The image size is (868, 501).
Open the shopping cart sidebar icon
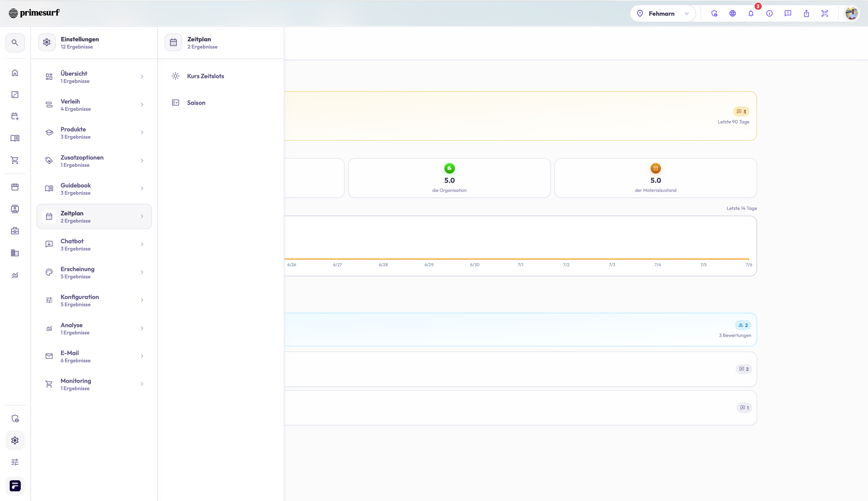(x=15, y=160)
